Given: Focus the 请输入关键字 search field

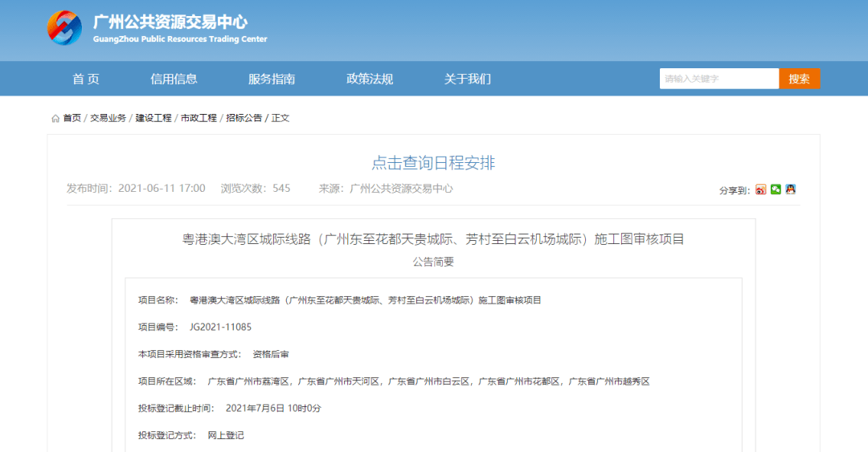Looking at the screenshot, I should click(719, 79).
